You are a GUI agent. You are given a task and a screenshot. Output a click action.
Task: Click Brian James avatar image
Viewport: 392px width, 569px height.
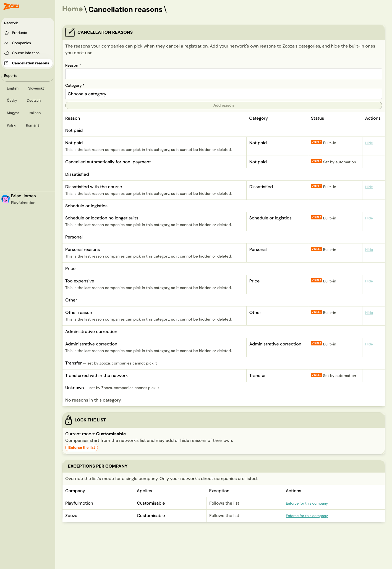[6, 199]
